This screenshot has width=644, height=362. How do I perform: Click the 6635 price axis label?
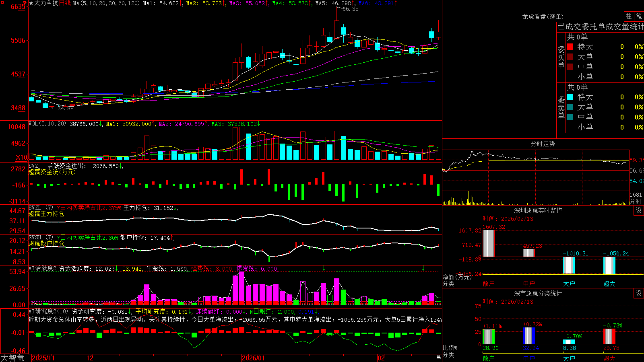click(18, 7)
